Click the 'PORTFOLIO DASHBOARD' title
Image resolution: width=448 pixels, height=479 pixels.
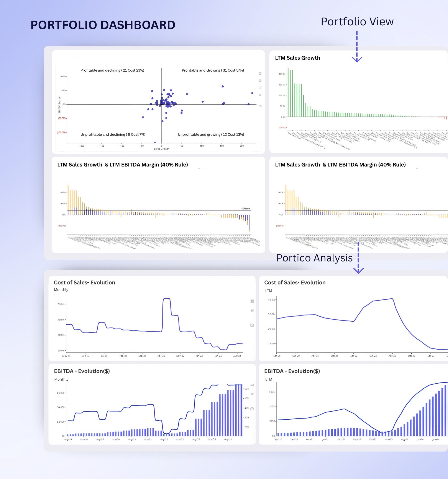tap(103, 25)
